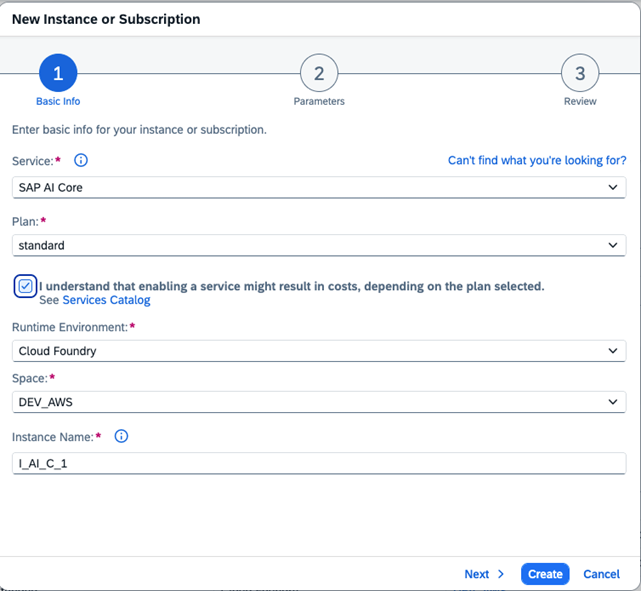Click the Instance Name info icon
The image size is (641, 591).
click(122, 436)
